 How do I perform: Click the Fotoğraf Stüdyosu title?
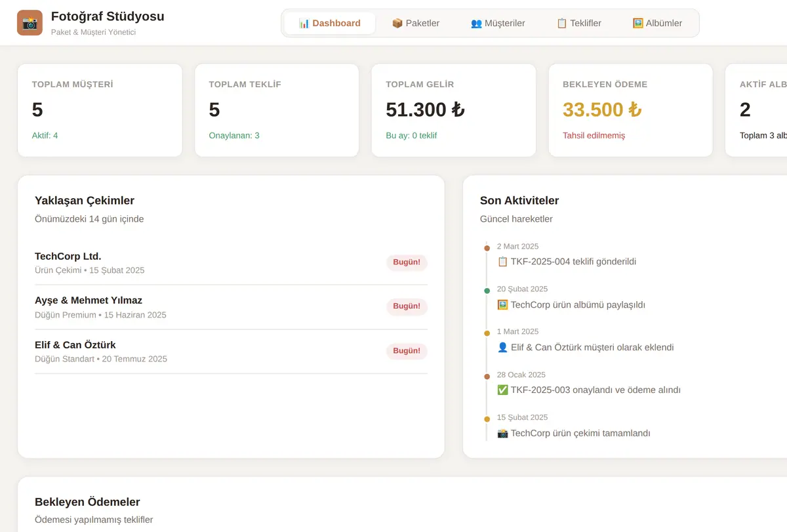[x=108, y=16]
